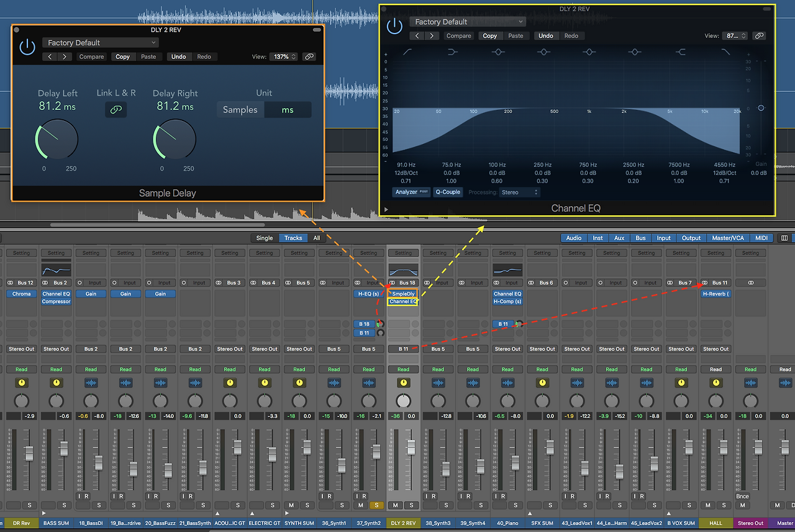Open the Processing Stereo dropdown in Channel EQ
This screenshot has height=532, width=795.
pyautogui.click(x=519, y=192)
